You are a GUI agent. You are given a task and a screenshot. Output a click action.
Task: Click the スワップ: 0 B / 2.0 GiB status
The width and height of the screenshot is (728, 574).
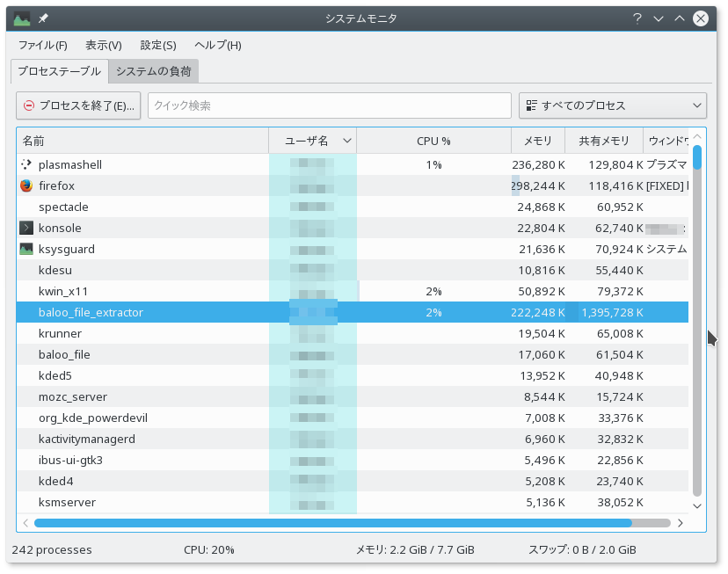tap(582, 550)
